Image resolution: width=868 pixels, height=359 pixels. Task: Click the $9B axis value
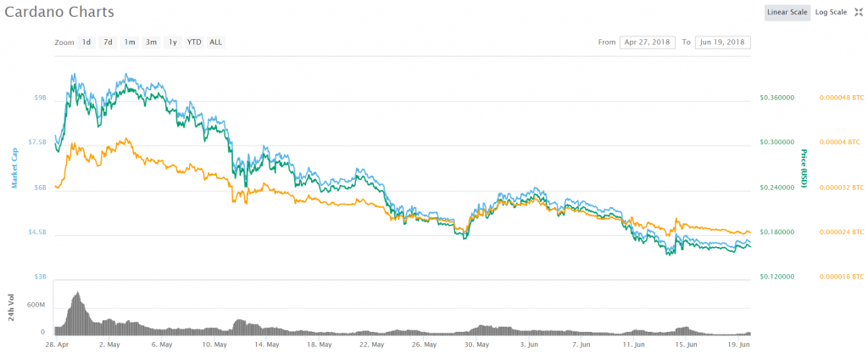[41, 98]
